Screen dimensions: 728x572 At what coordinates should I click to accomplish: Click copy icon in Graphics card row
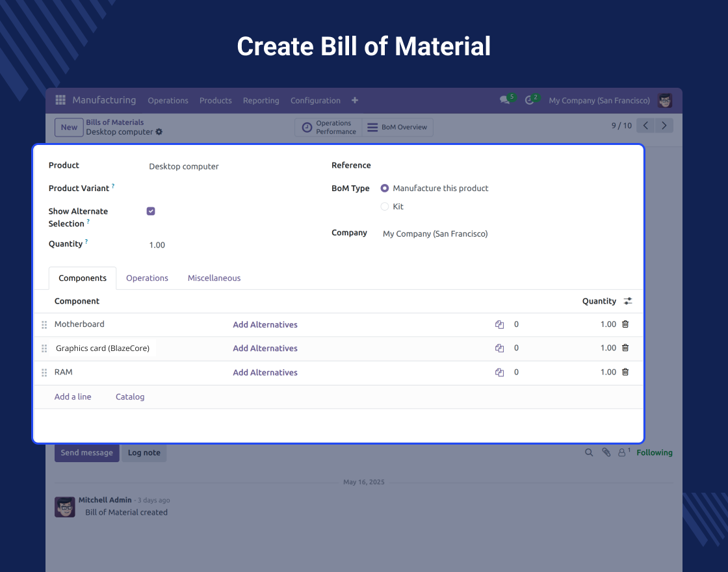[500, 348]
